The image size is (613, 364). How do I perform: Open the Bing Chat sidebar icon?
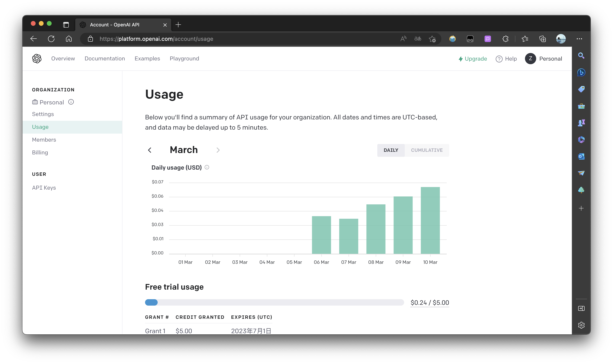click(581, 72)
